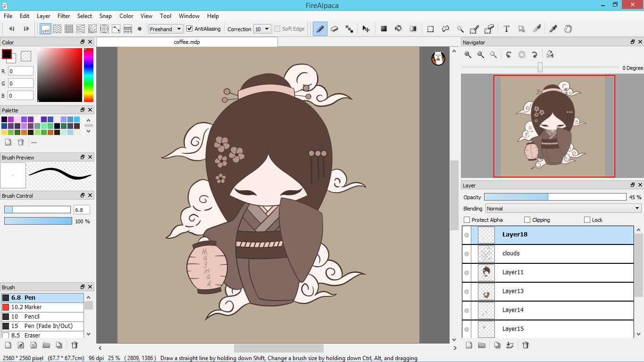The height and width of the screenshot is (362, 644).
Task: Float the Color panel
Action: pyautogui.click(x=83, y=42)
